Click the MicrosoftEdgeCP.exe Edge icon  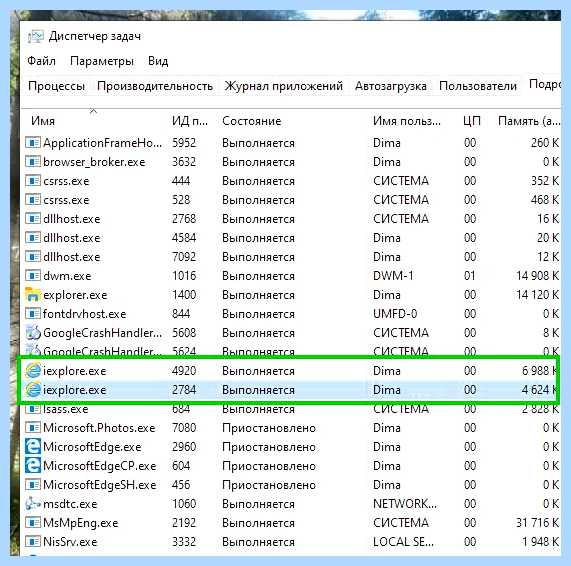[33, 465]
